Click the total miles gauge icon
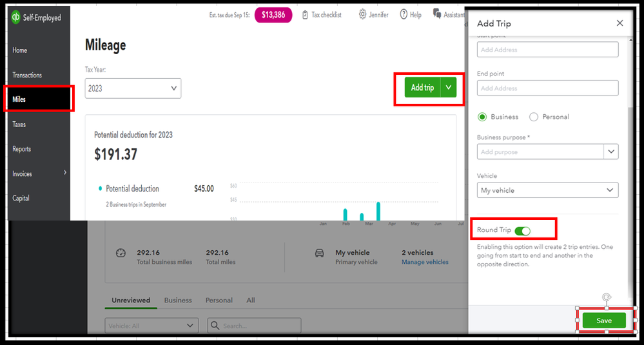This screenshot has height=345, width=644. (x=120, y=253)
